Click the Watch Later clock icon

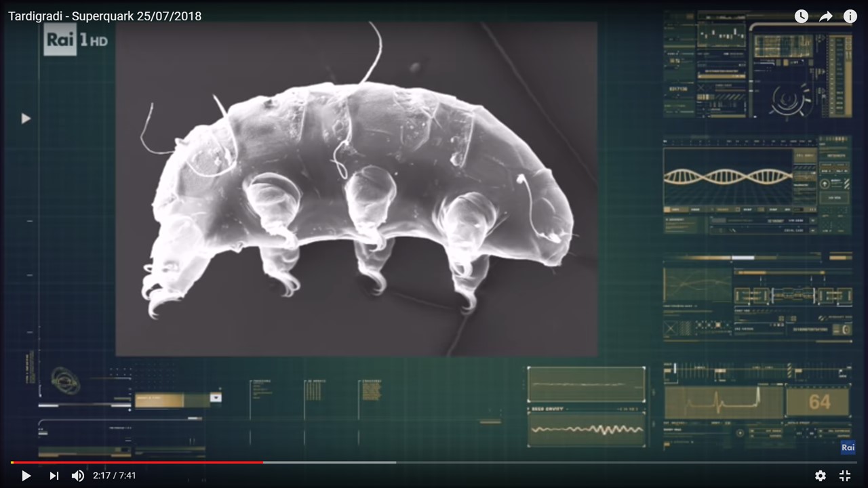tap(802, 16)
